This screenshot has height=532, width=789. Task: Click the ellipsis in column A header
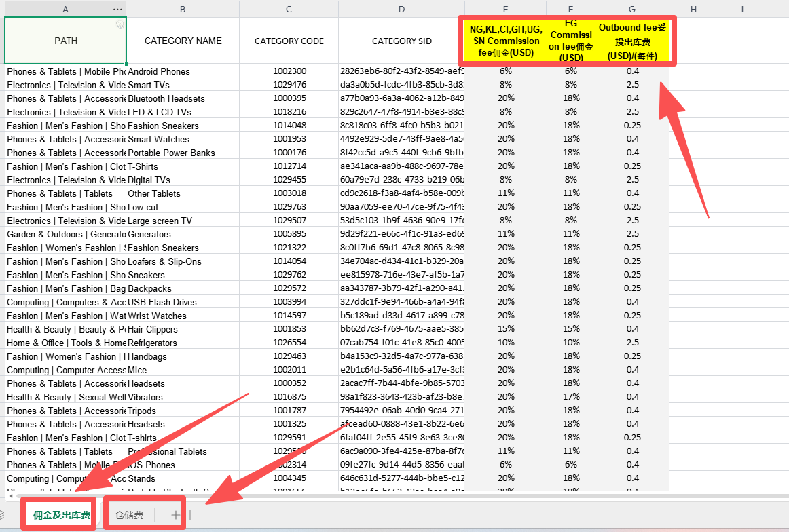pyautogui.click(x=117, y=9)
